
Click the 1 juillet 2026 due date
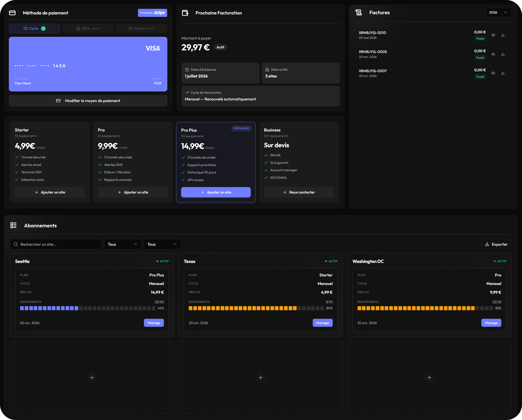point(196,76)
